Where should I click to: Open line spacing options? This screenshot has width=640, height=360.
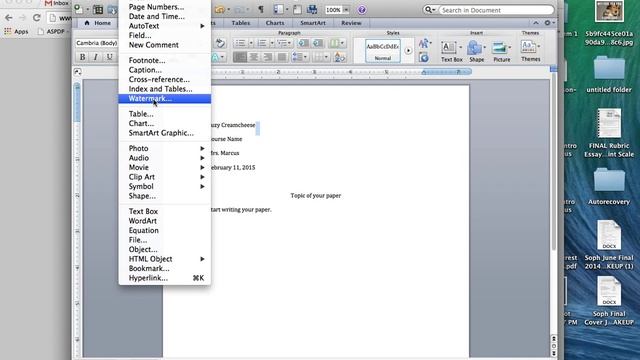click(299, 57)
